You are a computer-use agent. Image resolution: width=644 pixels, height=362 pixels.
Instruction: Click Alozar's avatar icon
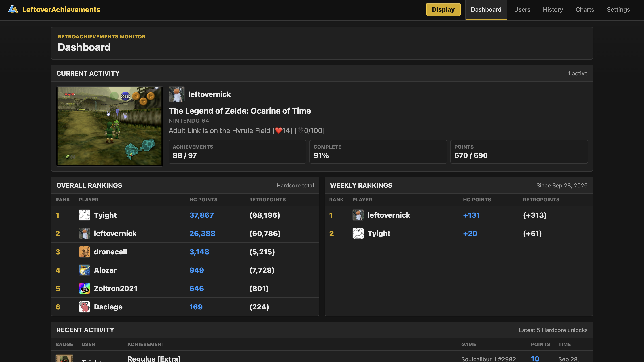(85, 270)
